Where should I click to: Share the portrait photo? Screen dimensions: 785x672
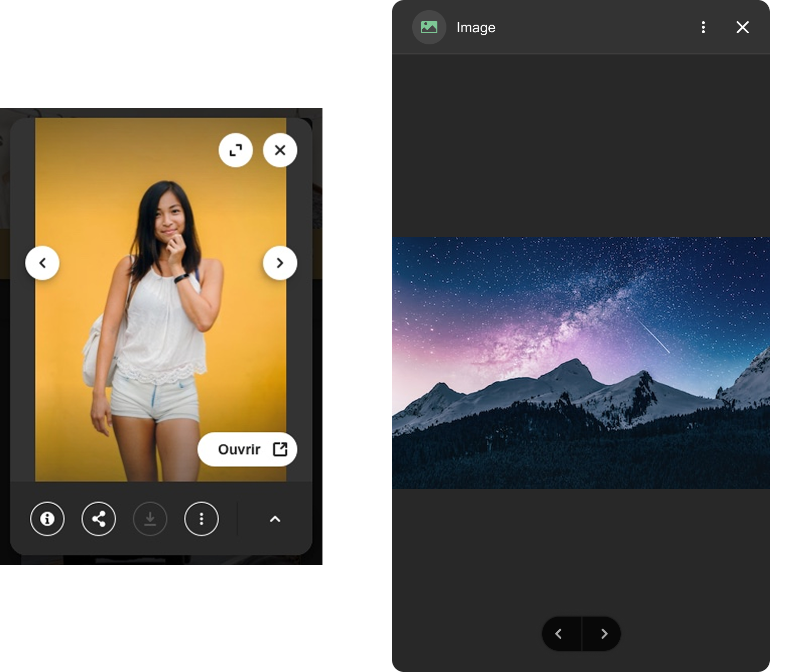[x=99, y=519]
